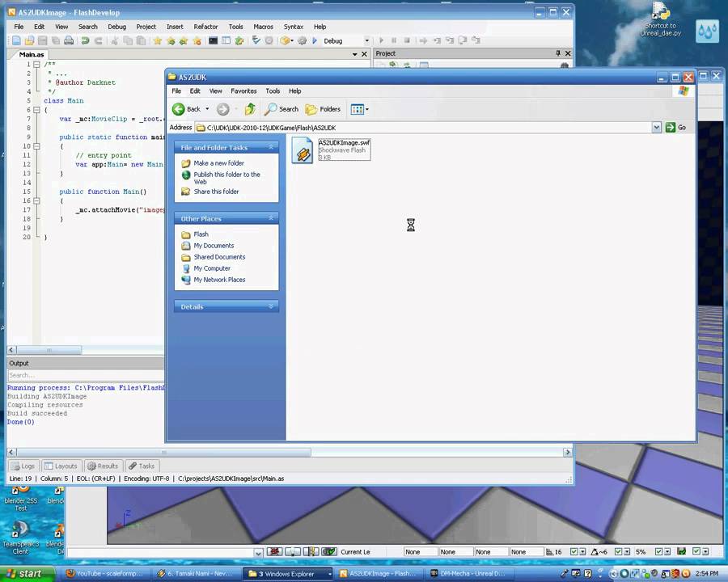The height and width of the screenshot is (582, 728).
Task: Click the Check Syntax icon in FlashDevelop
Action: 256,41
